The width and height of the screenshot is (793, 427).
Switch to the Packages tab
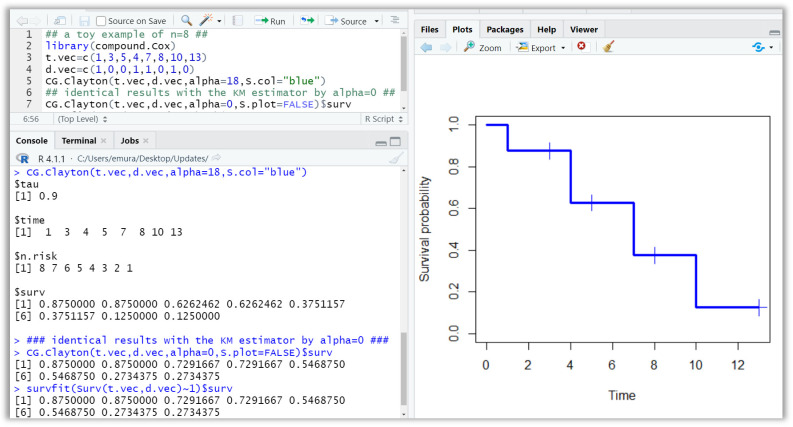tap(504, 29)
